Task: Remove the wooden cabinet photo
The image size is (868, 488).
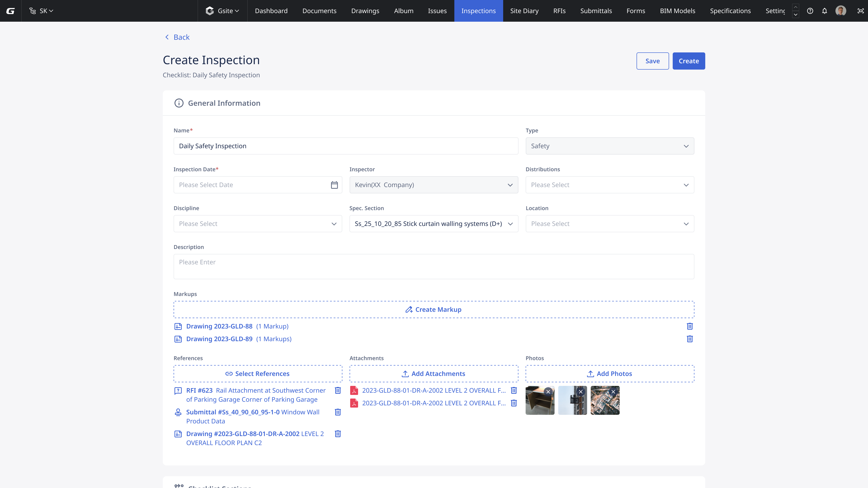Action: 548,392
